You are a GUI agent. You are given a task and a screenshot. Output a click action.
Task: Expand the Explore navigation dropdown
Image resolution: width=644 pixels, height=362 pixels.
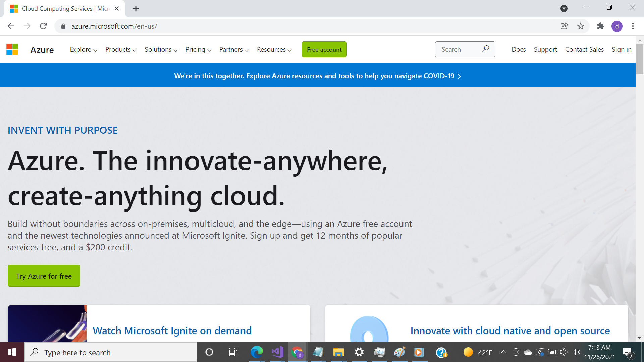(x=83, y=49)
